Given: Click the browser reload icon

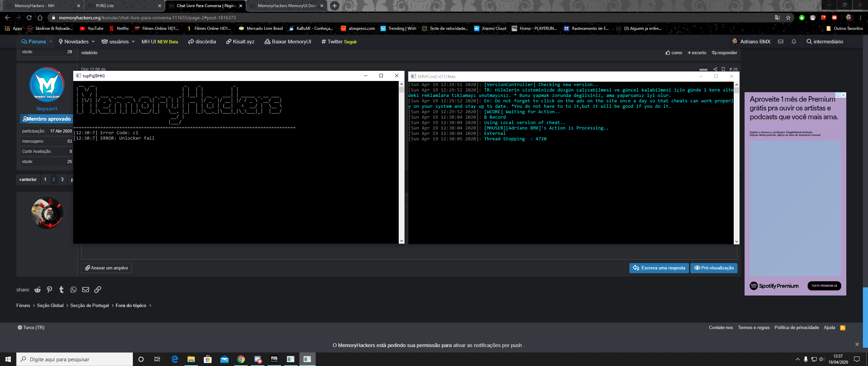Looking at the screenshot, I should [x=29, y=18].
